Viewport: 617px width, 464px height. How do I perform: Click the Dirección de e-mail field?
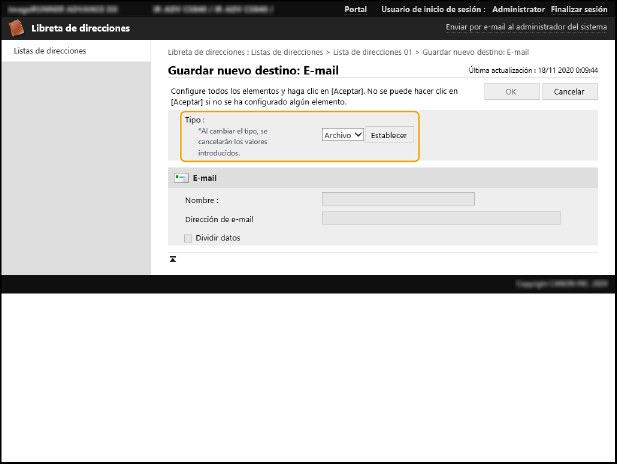click(441, 218)
